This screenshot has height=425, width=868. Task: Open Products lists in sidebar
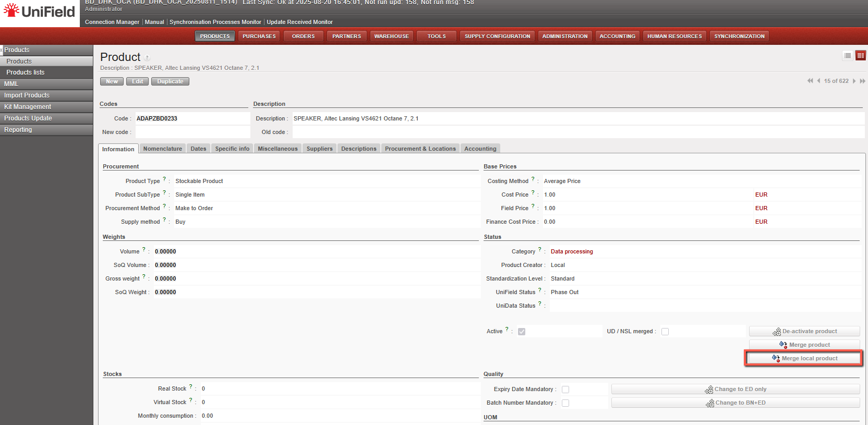26,72
